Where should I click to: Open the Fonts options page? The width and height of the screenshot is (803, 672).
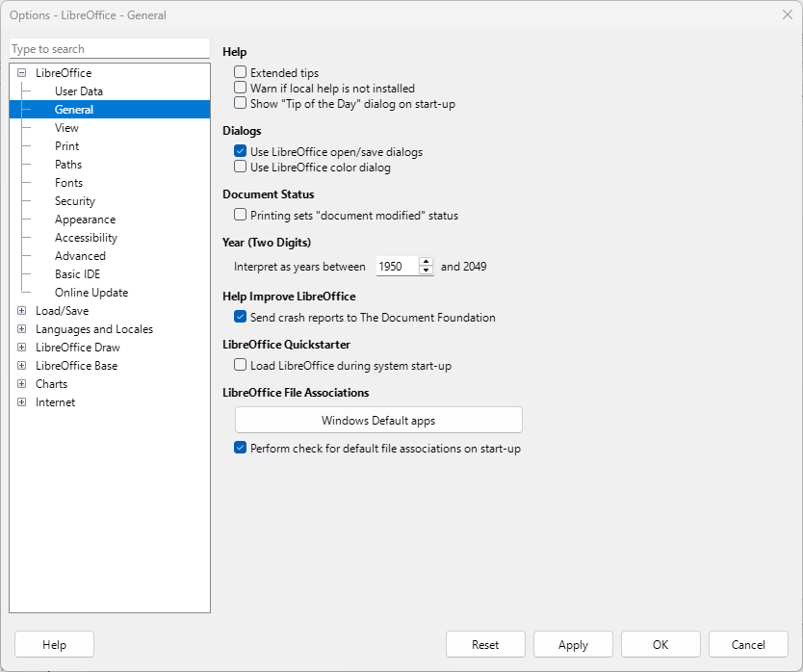click(x=68, y=183)
